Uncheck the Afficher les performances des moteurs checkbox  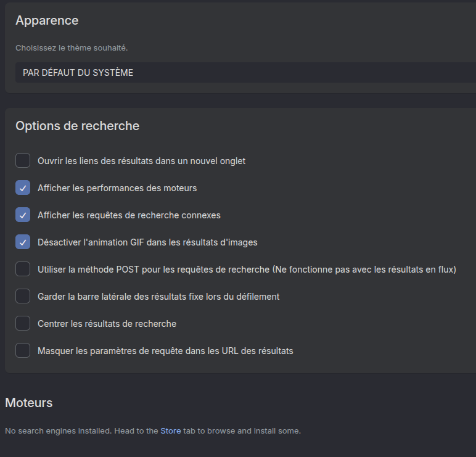point(23,187)
